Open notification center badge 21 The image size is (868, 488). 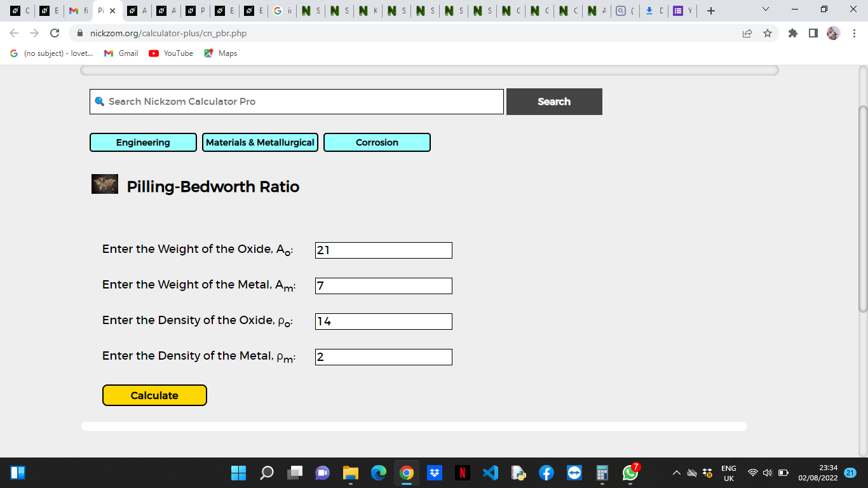point(851,473)
